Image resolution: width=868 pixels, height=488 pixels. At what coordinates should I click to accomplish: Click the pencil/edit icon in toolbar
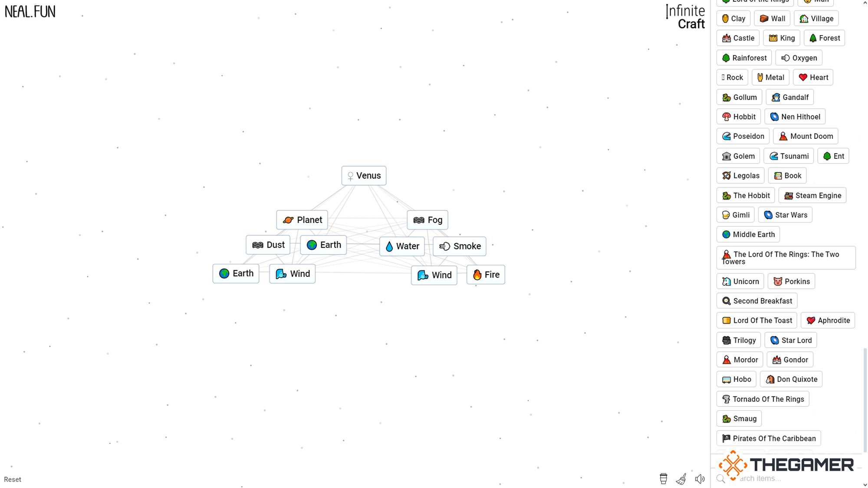pyautogui.click(x=681, y=478)
